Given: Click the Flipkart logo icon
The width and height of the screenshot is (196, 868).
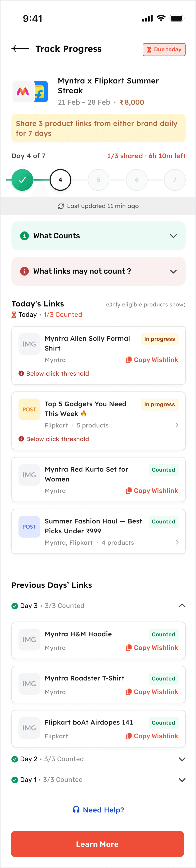Looking at the screenshot, I should click(x=41, y=91).
